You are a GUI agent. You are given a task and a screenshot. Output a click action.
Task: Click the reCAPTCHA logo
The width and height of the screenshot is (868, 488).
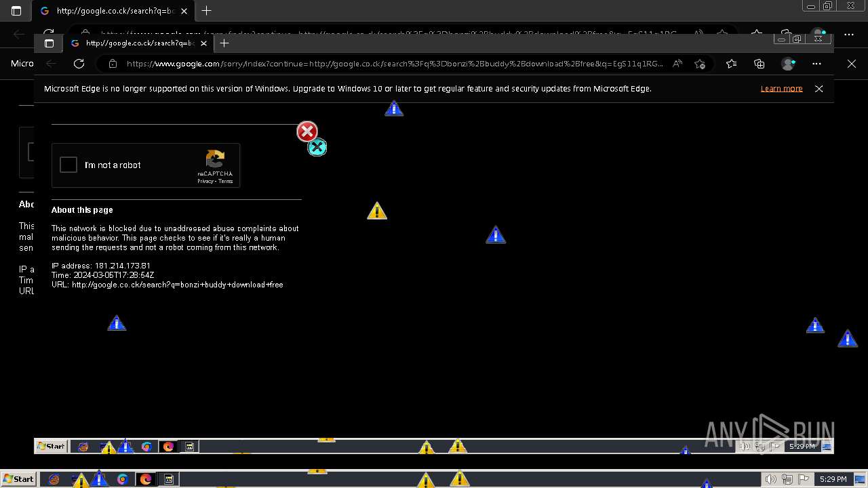coord(215,159)
